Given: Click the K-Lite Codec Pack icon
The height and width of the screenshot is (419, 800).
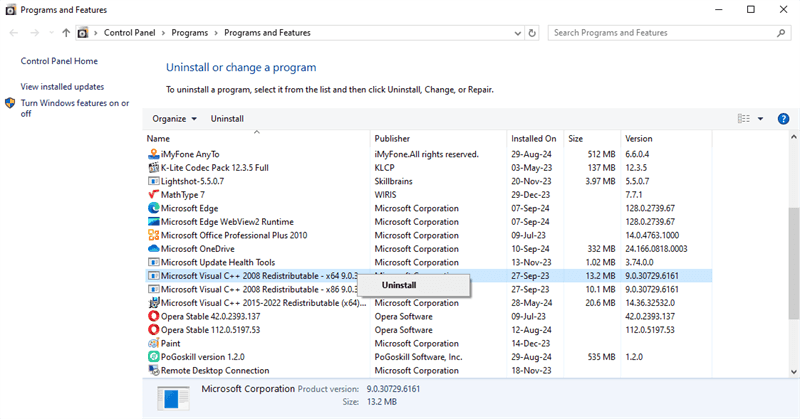Looking at the screenshot, I should coord(153,167).
